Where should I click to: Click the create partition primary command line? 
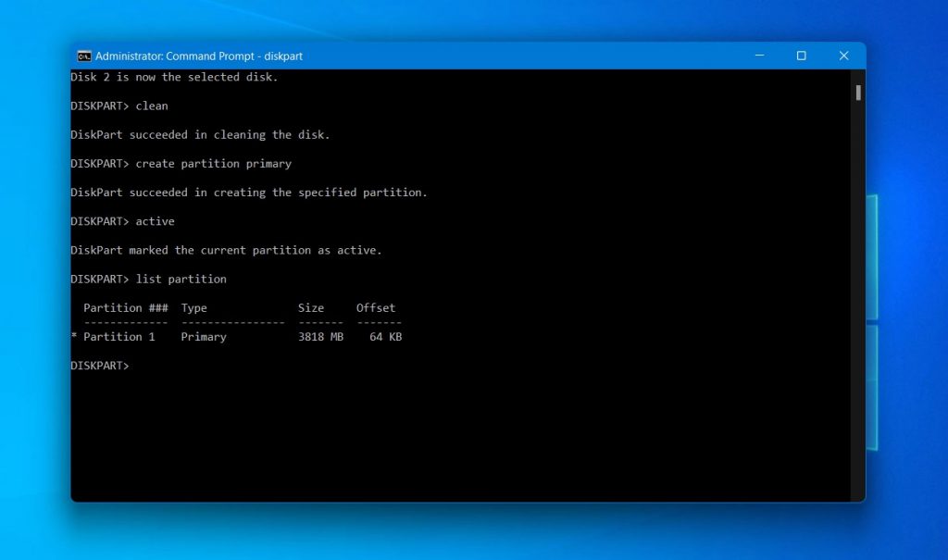213,163
